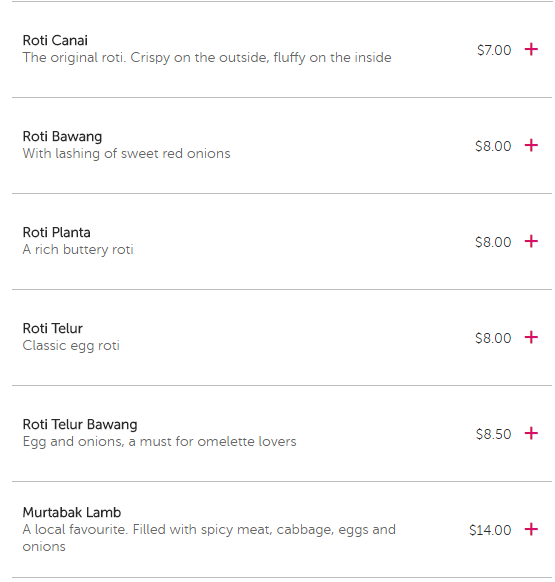Select the Roti Planta item title
The height and width of the screenshot is (582, 555).
[56, 232]
